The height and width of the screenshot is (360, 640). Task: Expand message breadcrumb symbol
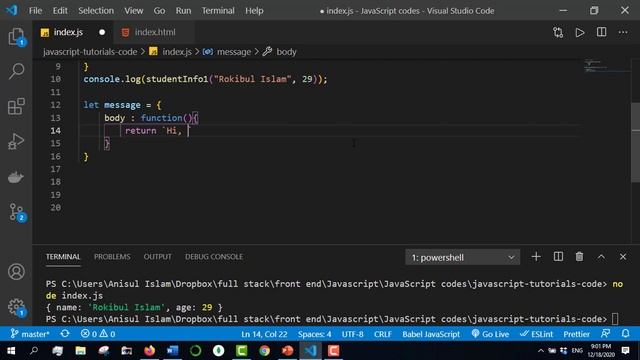click(x=233, y=52)
